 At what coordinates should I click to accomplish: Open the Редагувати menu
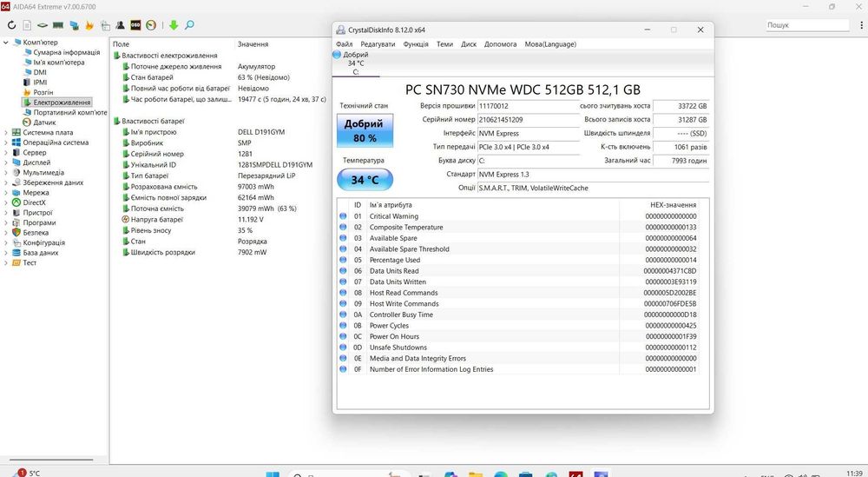378,44
